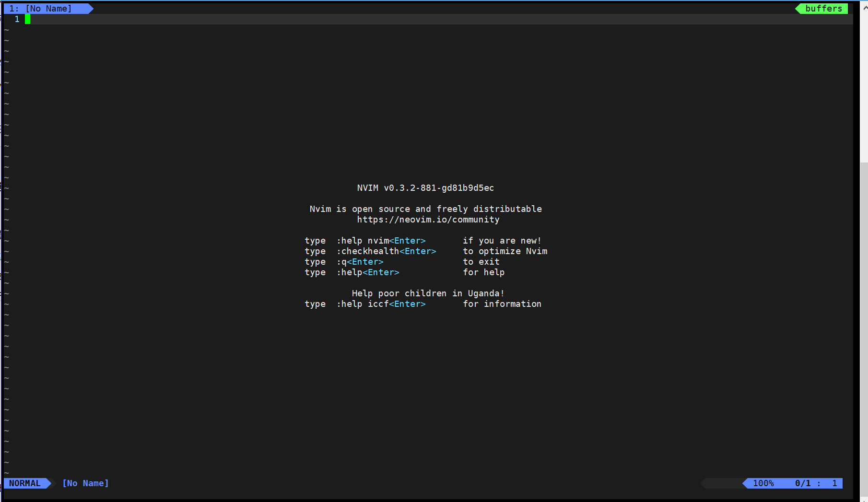The height and width of the screenshot is (502, 868).
Task: Click the ':help nvim<Enter>' command text
Action: [381, 241]
